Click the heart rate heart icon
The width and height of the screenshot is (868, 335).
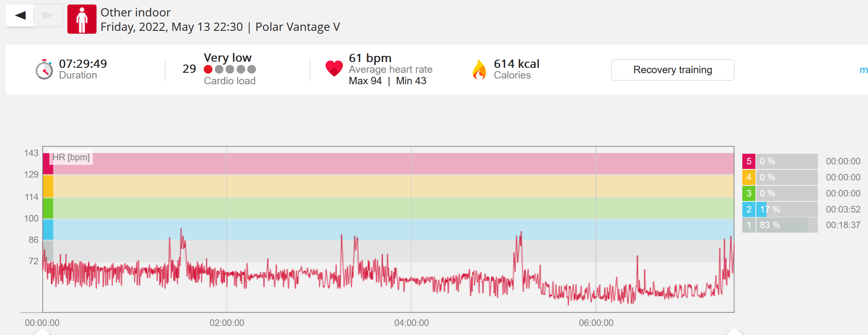click(x=334, y=68)
